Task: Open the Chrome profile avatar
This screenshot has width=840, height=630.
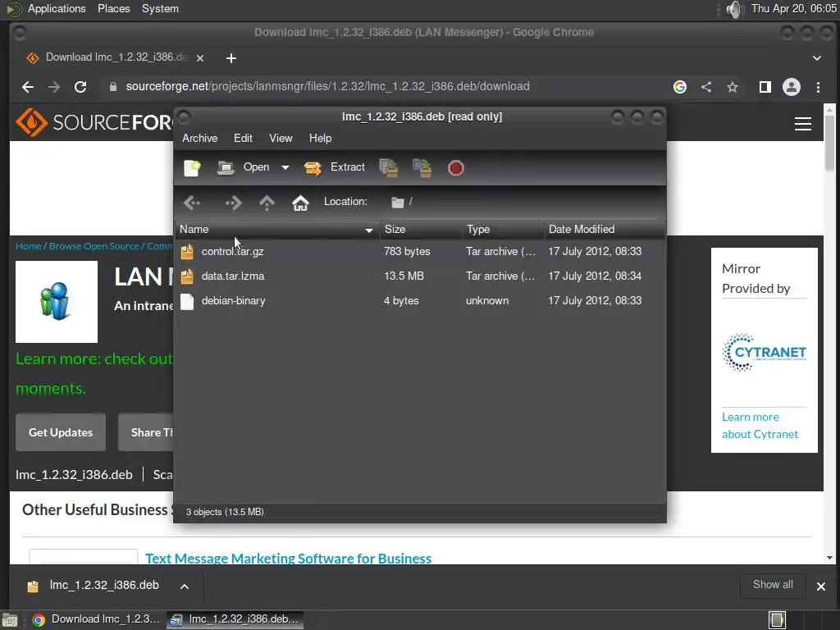Action: click(x=792, y=87)
